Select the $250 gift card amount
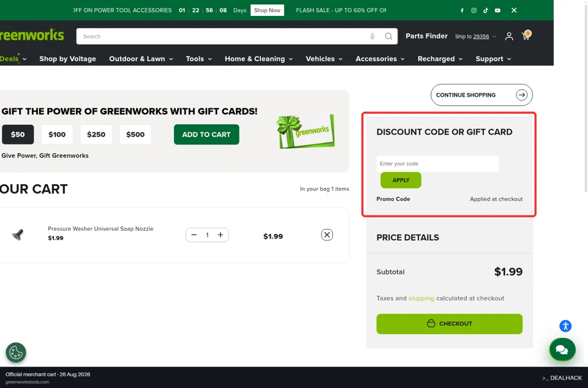 tap(96, 135)
